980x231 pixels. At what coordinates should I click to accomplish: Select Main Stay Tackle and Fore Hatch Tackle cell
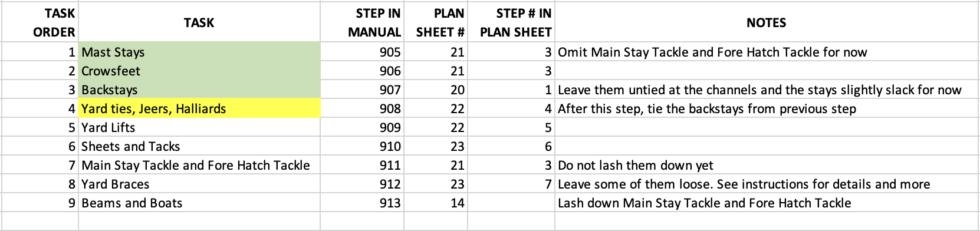click(x=199, y=165)
